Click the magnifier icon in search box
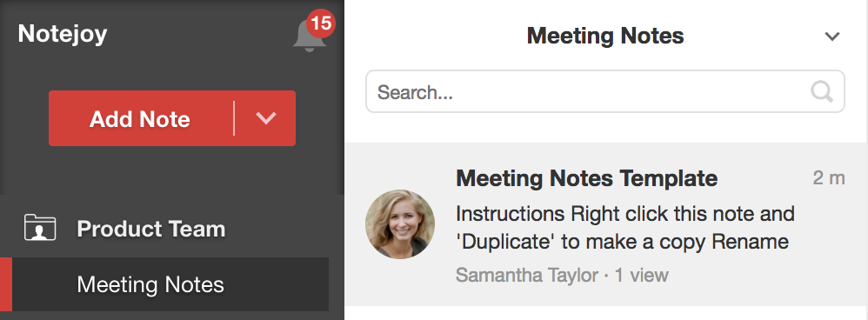The height and width of the screenshot is (320, 868). 822,91
